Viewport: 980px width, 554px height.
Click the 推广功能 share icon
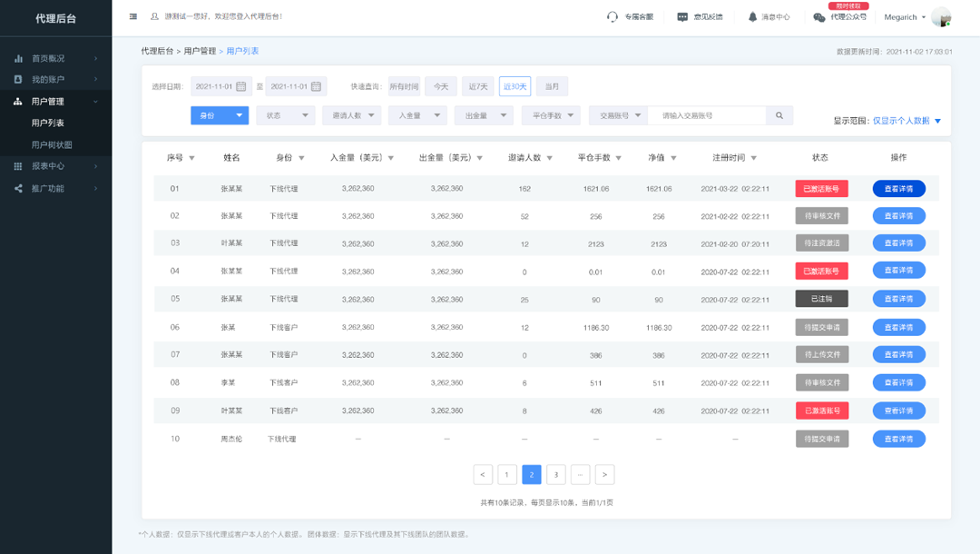[18, 188]
